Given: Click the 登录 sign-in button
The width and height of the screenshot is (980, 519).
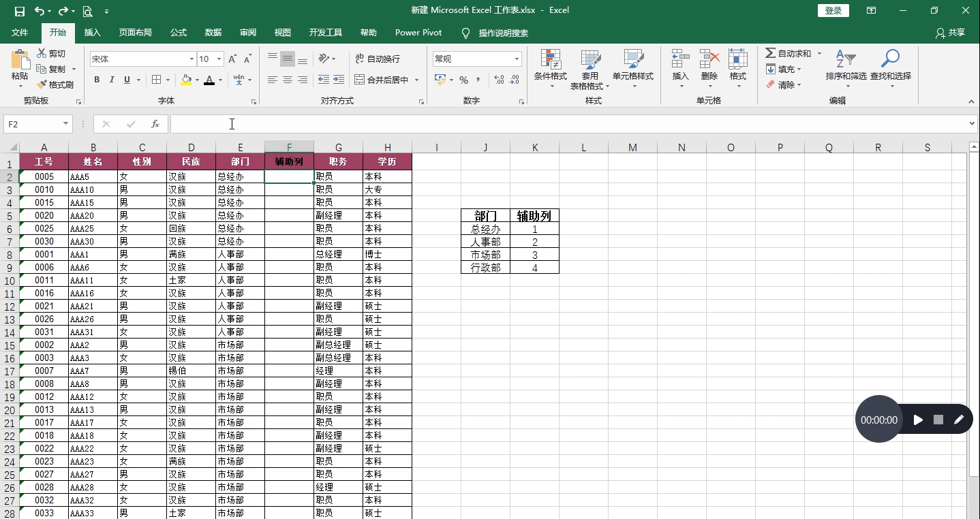Looking at the screenshot, I should pyautogui.click(x=833, y=11).
